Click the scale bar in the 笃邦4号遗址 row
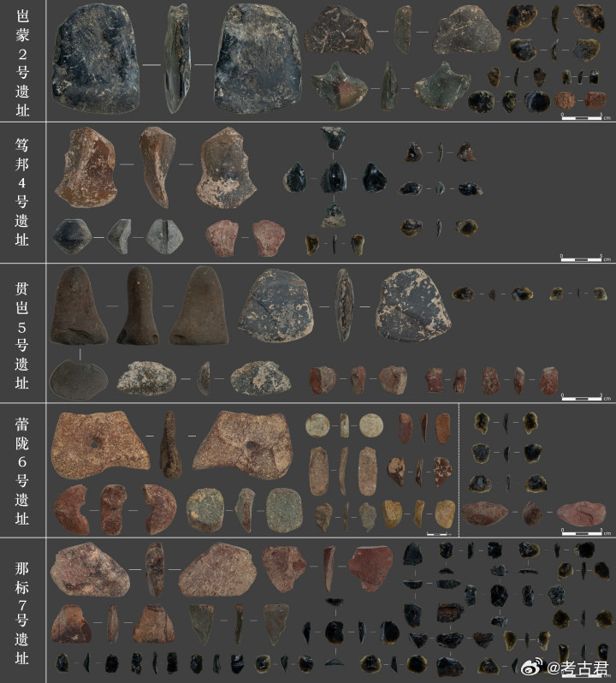The height and width of the screenshot is (683, 616). click(585, 258)
